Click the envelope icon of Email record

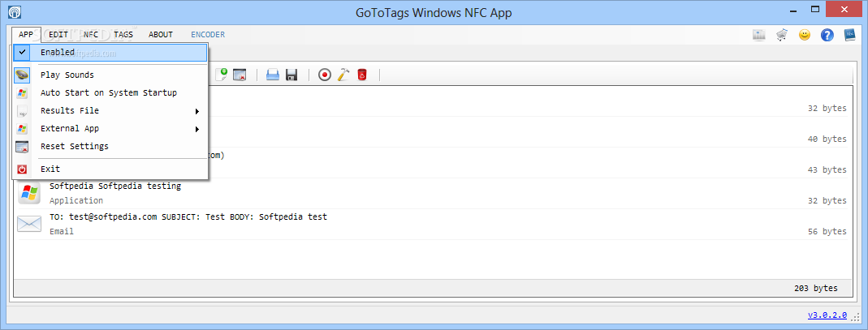28,224
